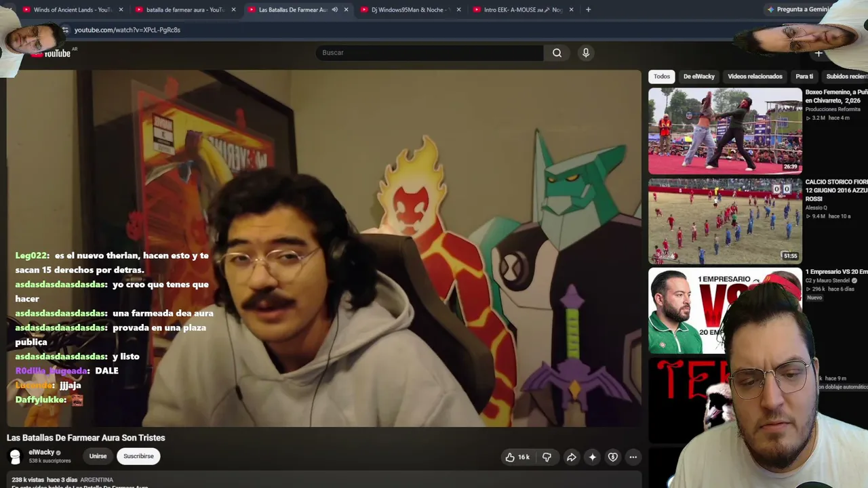Select the Videos relacionados filter chip
The width and height of the screenshot is (868, 488).
coord(755,77)
